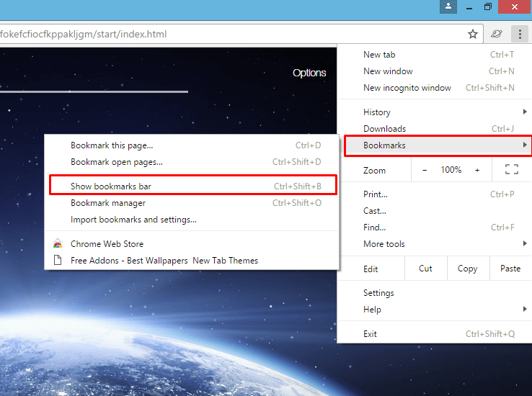Click the Paste button in Edit row
The width and height of the screenshot is (532, 396).
click(x=510, y=269)
